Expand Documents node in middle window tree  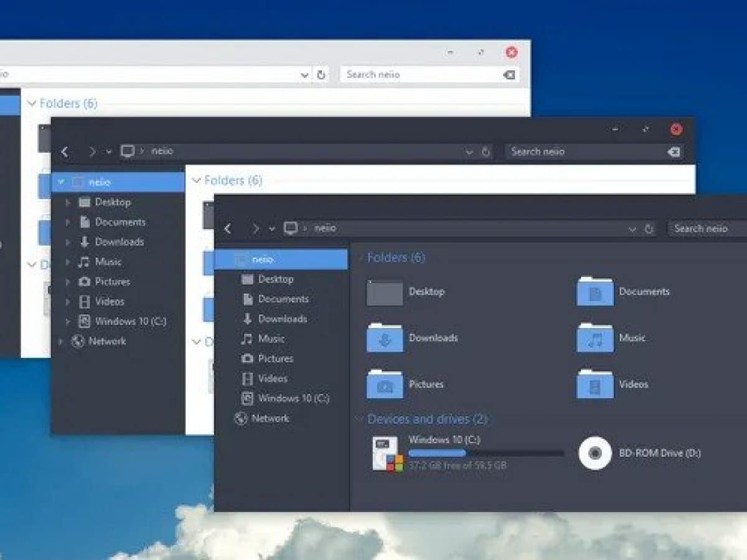(68, 222)
